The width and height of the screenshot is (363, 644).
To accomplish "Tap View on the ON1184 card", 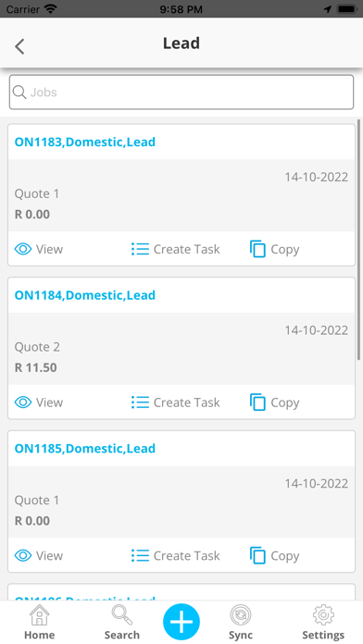I will [49, 402].
